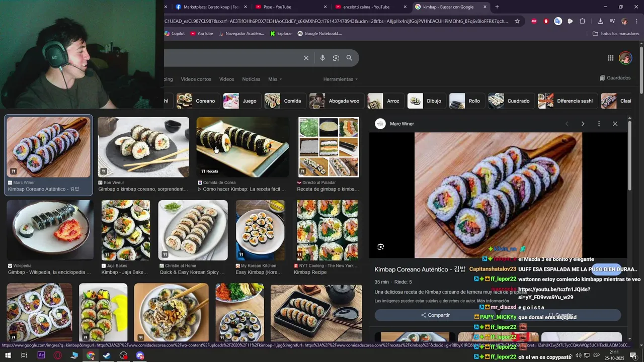Open the Google account avatar

point(625,58)
